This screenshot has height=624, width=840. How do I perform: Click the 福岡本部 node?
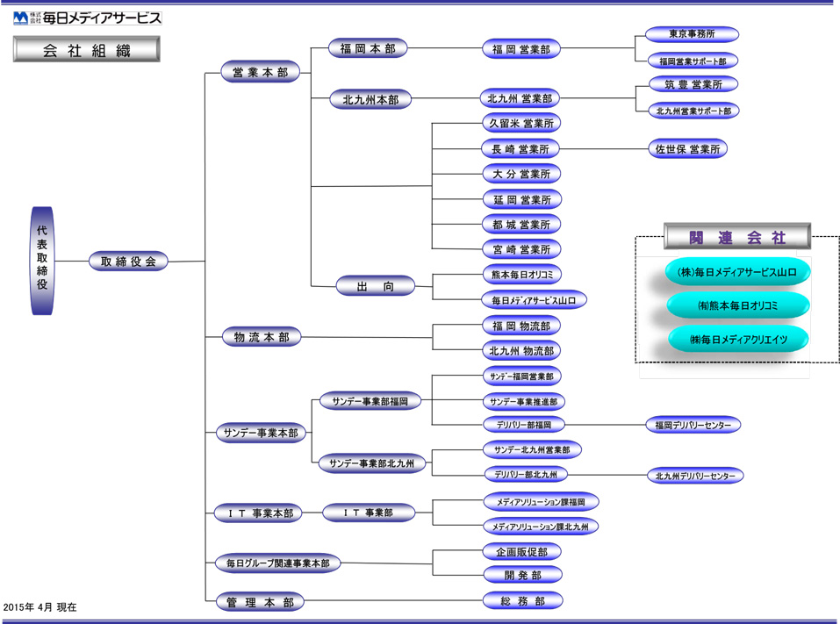(368, 49)
